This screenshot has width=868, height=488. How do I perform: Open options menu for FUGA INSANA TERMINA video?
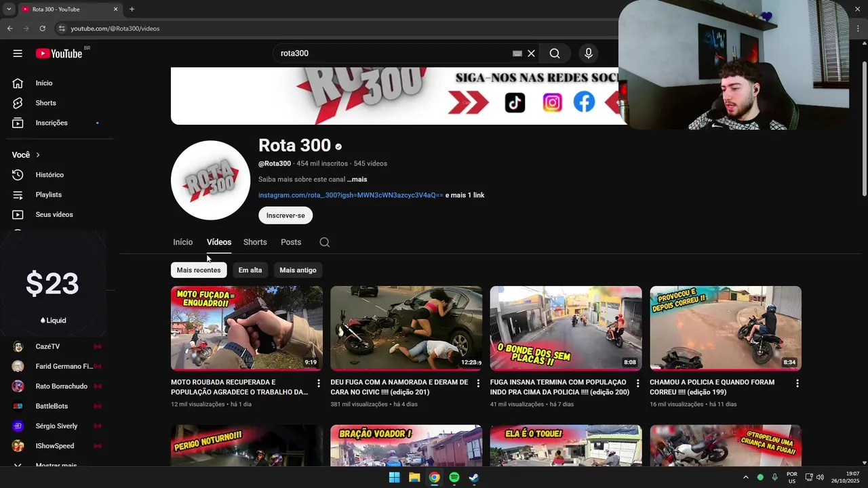637,384
